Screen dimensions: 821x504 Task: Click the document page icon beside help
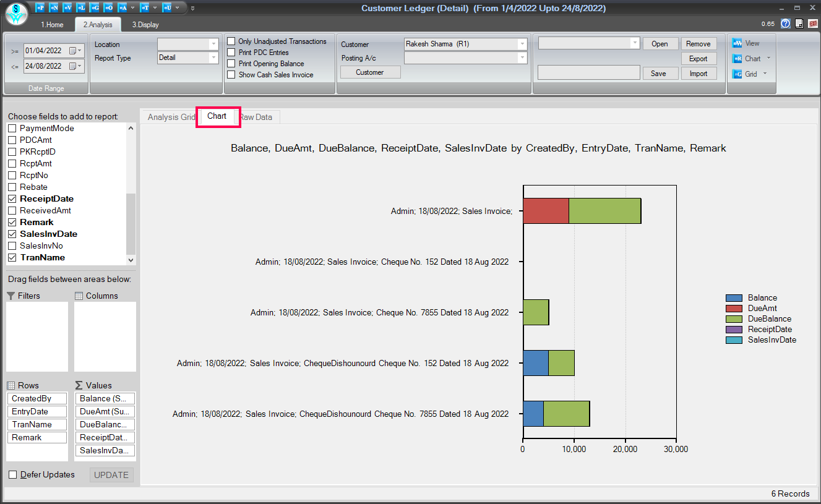click(x=799, y=23)
